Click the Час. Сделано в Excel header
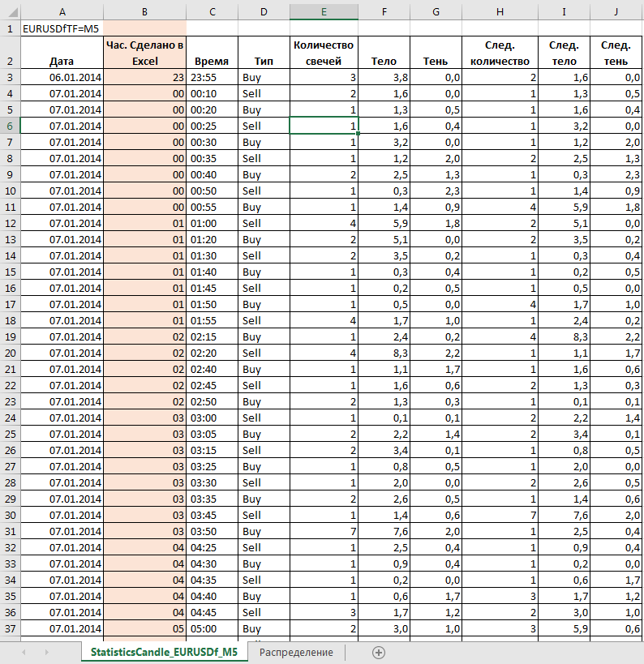Screen dimensions: 644x664 coord(144,53)
